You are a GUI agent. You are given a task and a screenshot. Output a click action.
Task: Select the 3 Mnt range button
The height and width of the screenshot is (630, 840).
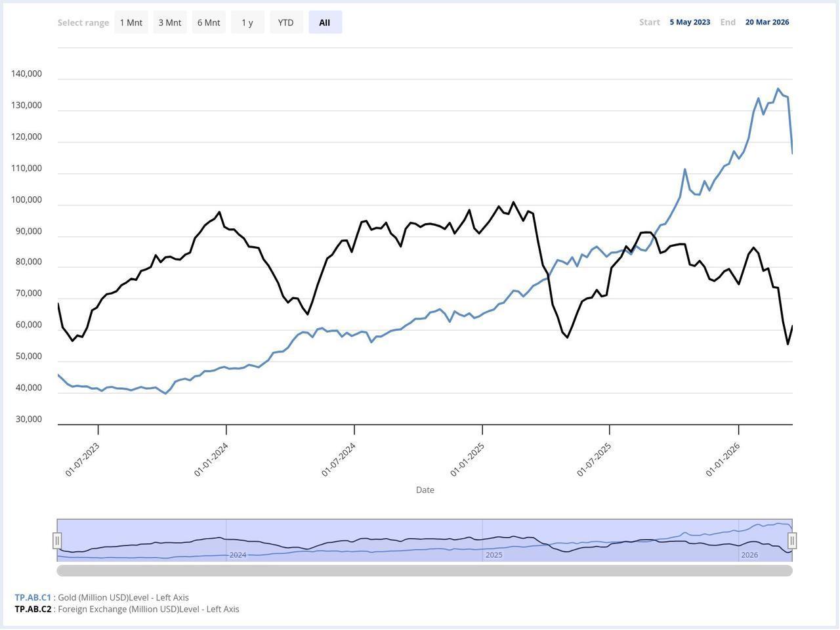tap(169, 22)
